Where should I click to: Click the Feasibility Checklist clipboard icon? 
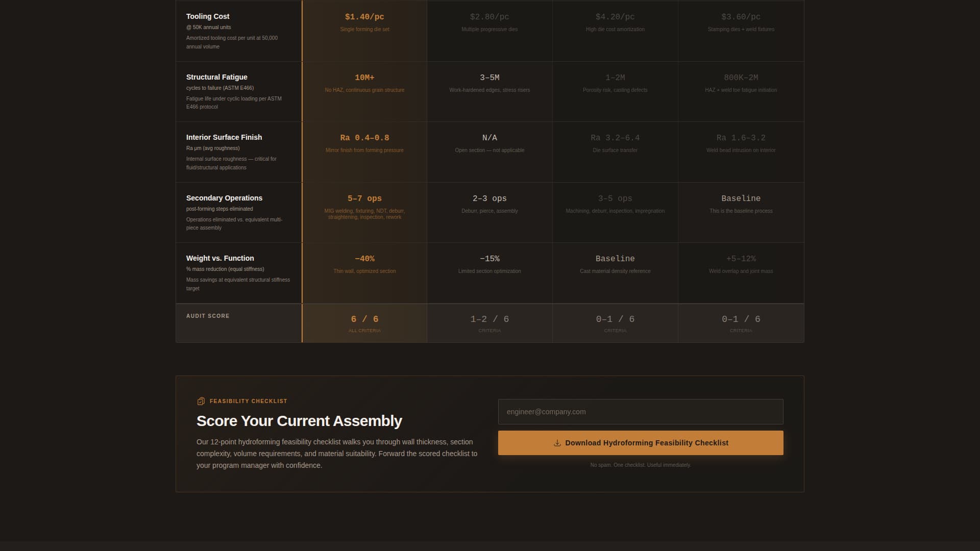tap(201, 401)
